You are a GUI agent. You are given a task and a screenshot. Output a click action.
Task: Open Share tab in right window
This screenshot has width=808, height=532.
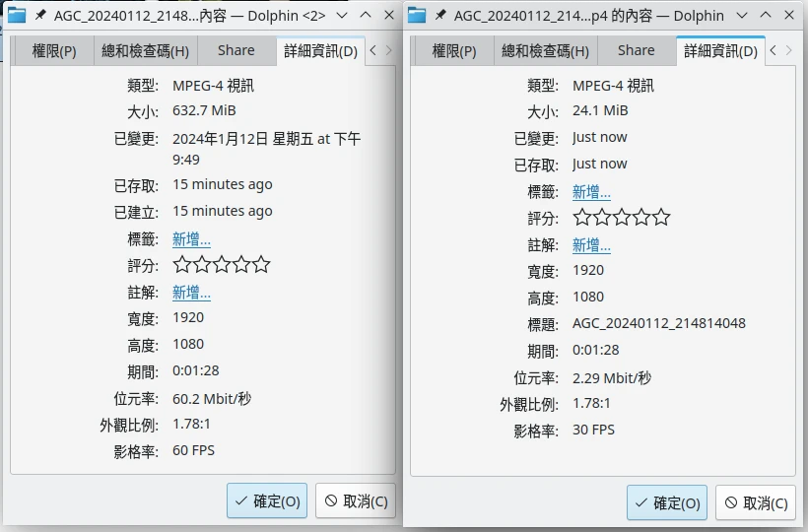[636, 51]
